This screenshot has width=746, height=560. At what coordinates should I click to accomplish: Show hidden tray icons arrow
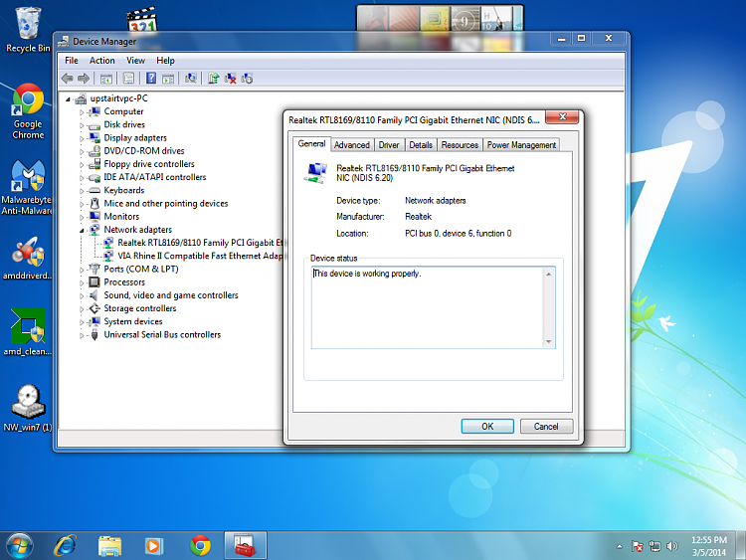coord(619,547)
